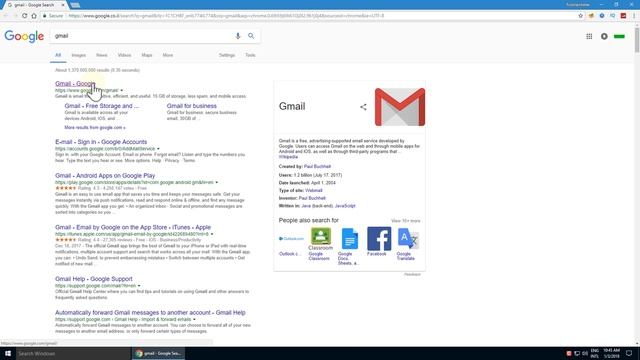640x360 pixels.
Task: Expand arrow beside Import & forward emails breadcrumb
Action: point(194,320)
